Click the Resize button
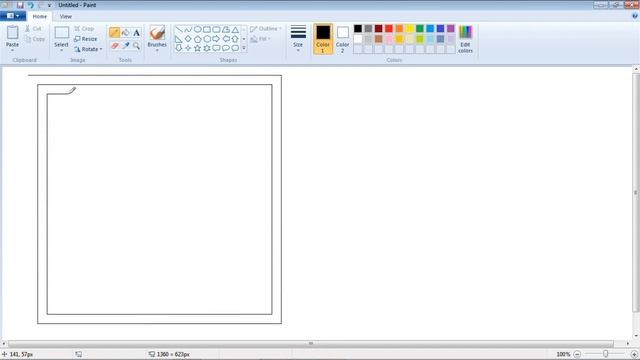The height and width of the screenshot is (360, 640). pyautogui.click(x=86, y=39)
